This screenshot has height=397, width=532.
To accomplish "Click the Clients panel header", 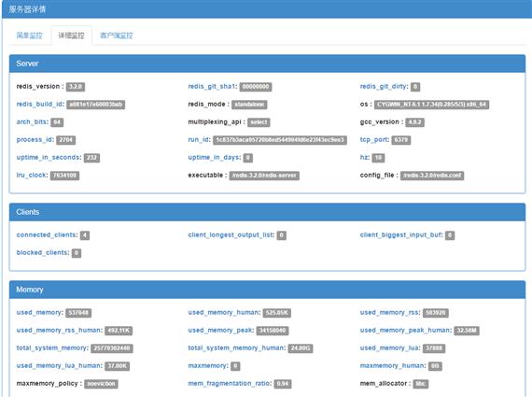I will tap(267, 212).
